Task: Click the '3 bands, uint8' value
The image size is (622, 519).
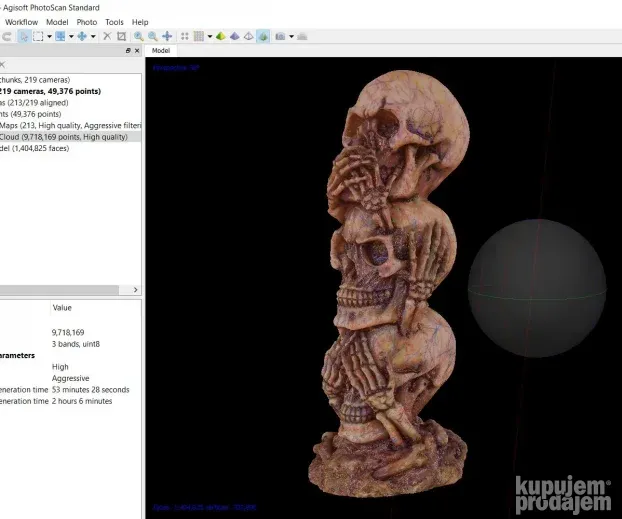Action: coord(76,344)
